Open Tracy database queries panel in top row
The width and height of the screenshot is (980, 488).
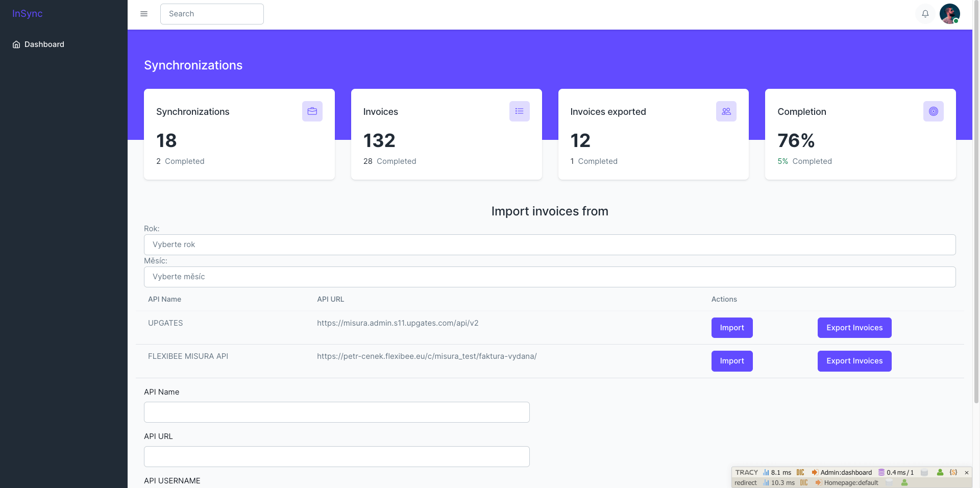[896, 473]
